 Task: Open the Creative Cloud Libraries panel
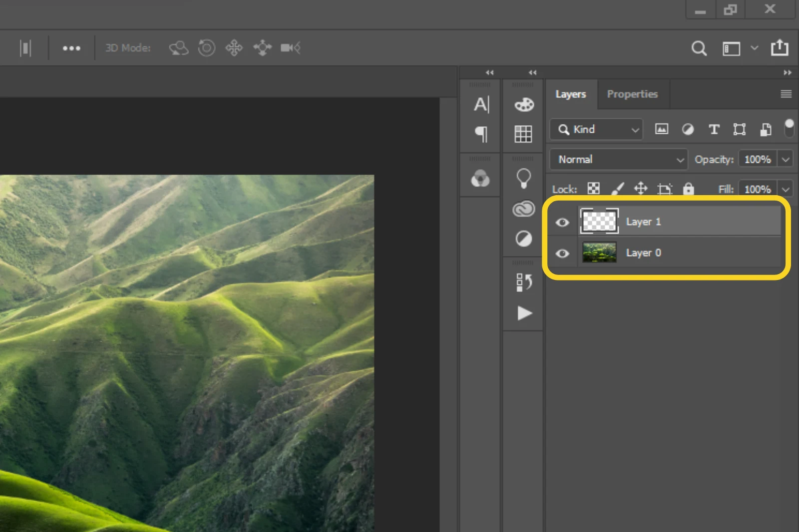coord(523,209)
